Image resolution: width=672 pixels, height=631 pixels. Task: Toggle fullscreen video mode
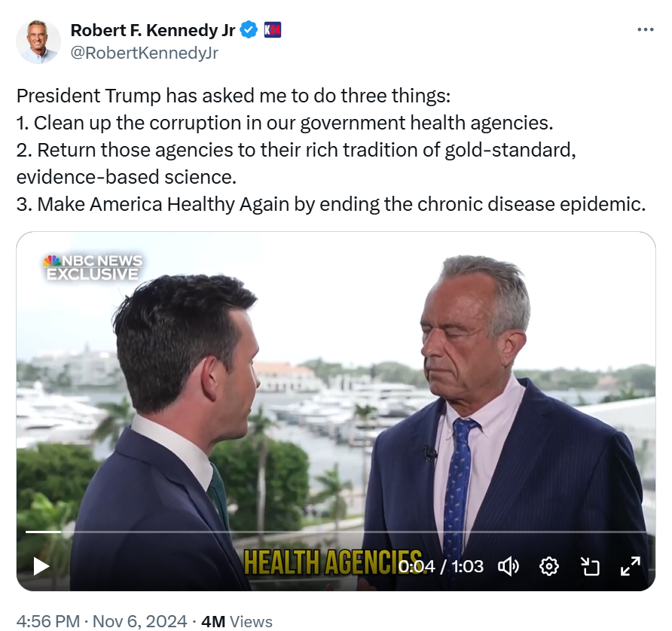631,566
